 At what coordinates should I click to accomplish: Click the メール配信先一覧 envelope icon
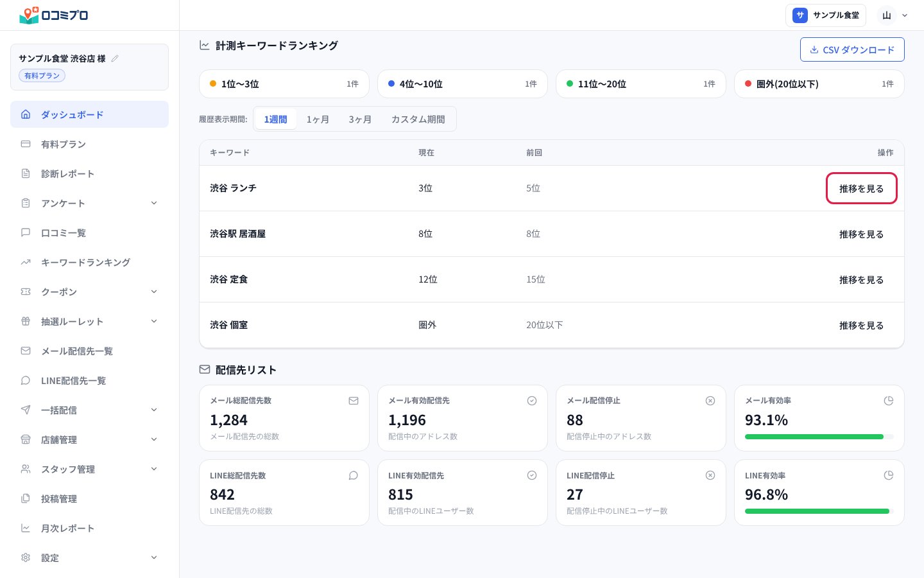[26, 351]
